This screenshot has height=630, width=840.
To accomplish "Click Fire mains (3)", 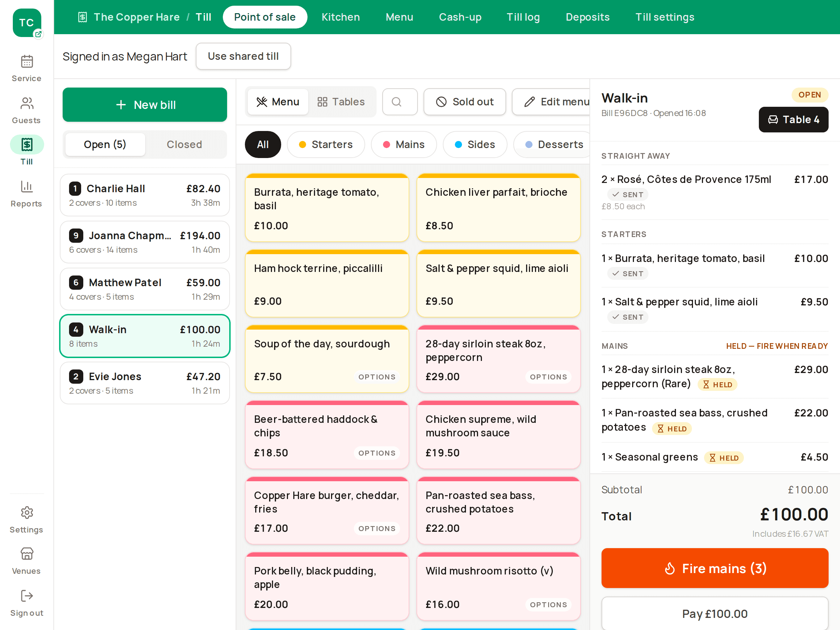I will point(715,568).
